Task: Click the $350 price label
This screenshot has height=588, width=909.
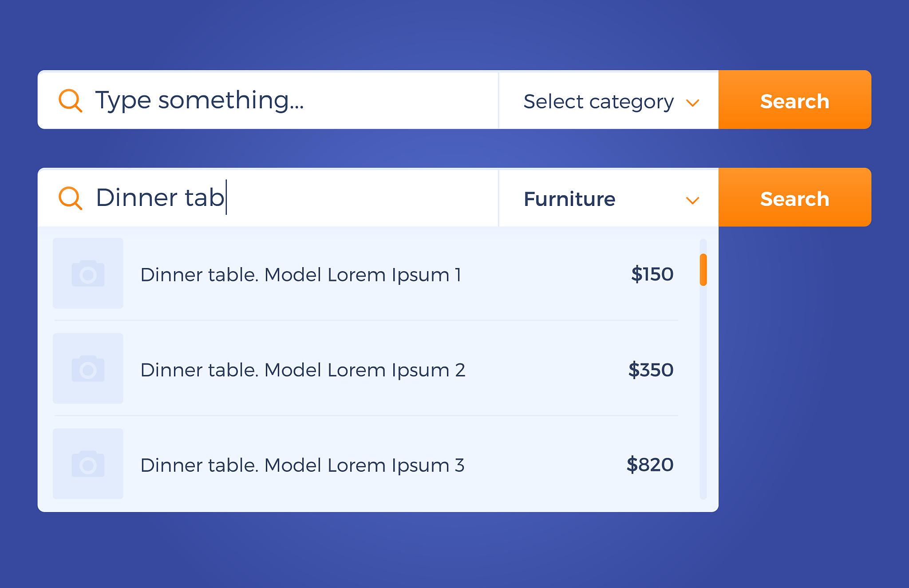Action: click(x=651, y=370)
